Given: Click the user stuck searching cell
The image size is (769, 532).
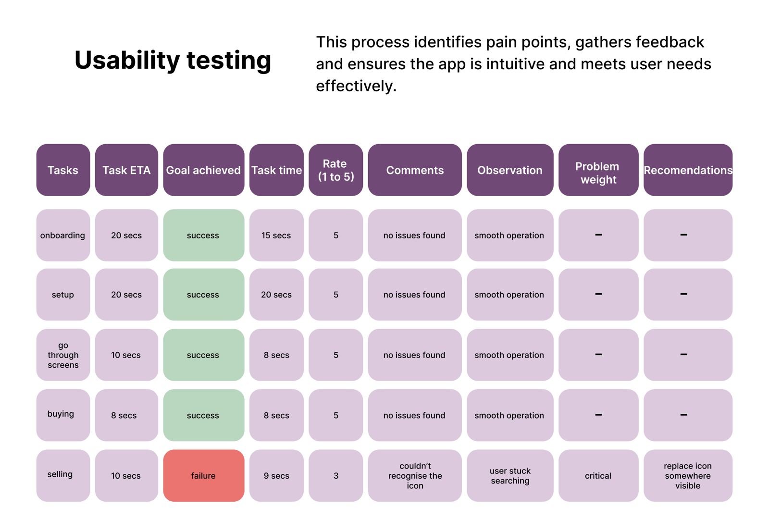Looking at the screenshot, I should [509, 475].
